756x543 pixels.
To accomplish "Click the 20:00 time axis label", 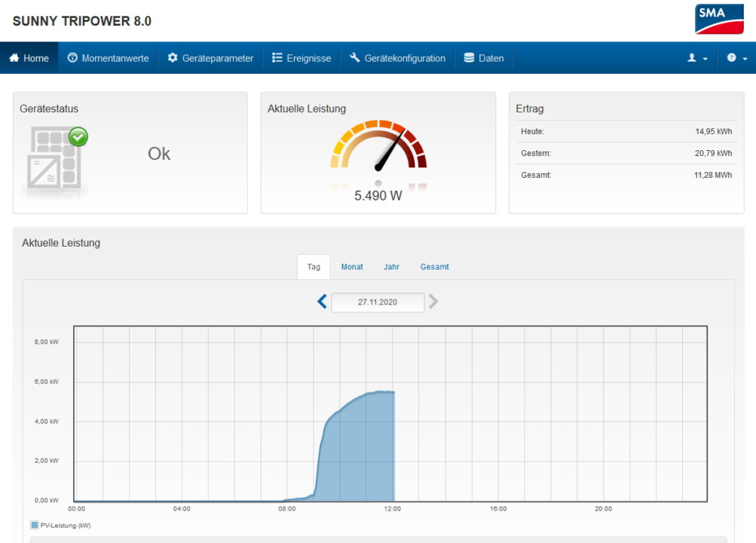I will click(603, 509).
